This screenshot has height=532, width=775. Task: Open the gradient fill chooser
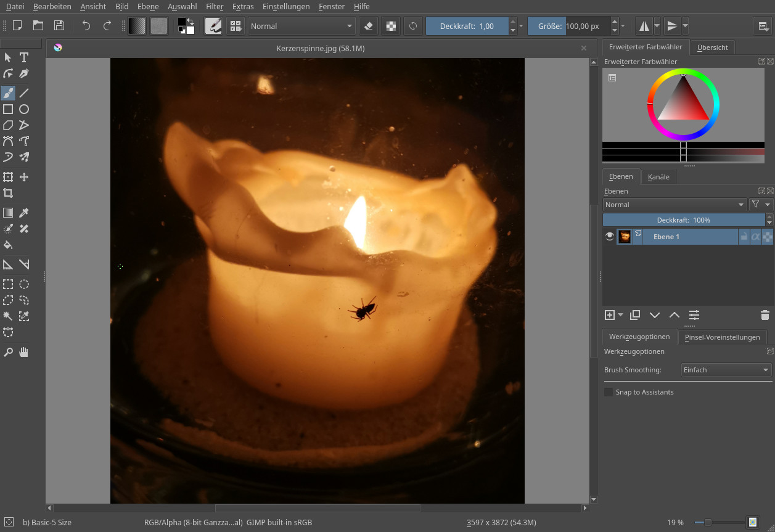pos(137,26)
